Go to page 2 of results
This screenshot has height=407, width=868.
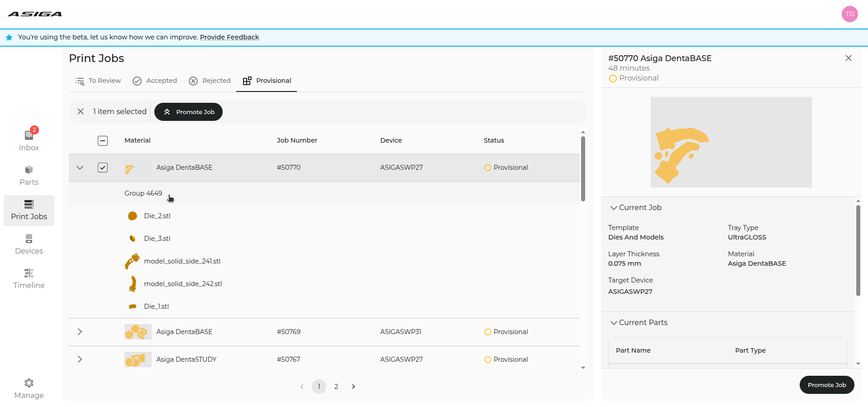(x=336, y=387)
